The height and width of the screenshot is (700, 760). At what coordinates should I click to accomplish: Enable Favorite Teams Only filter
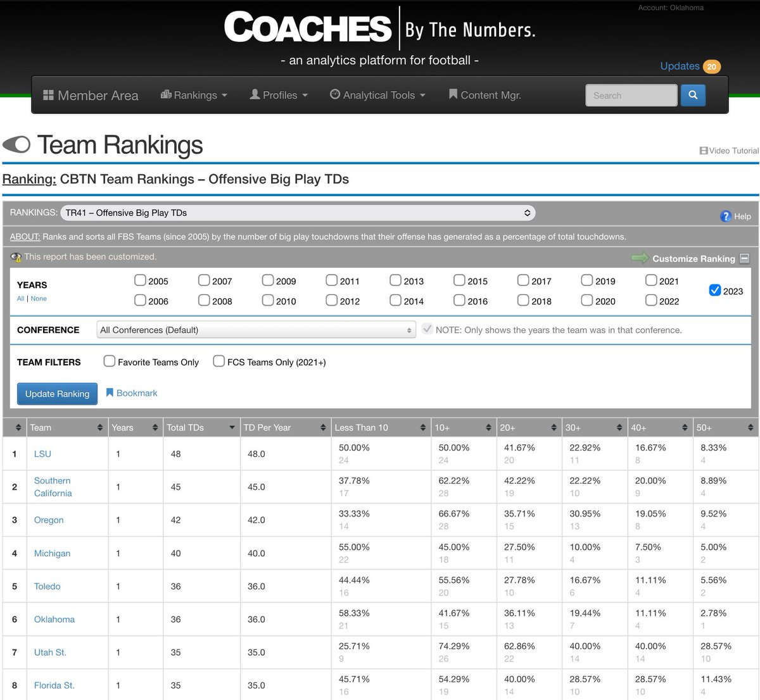[110, 361]
